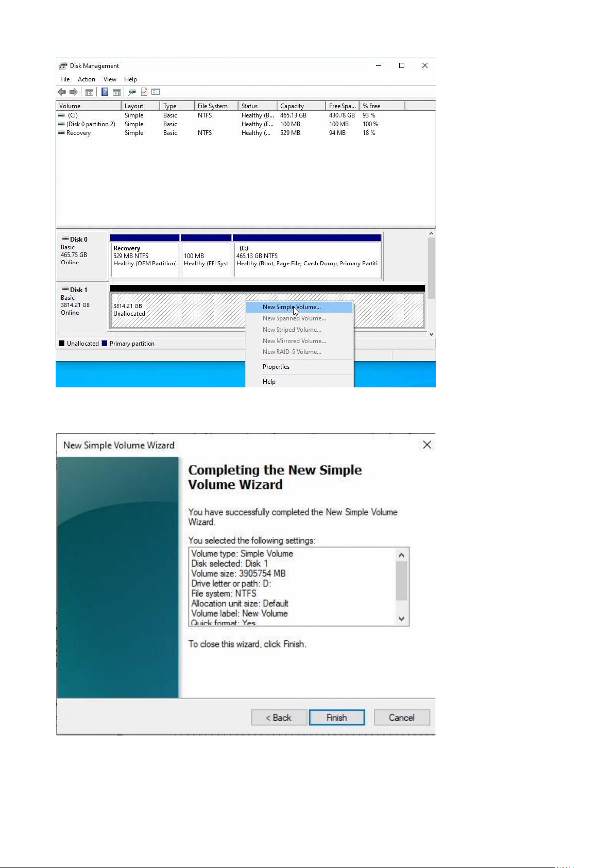Click the drive icon beside Recovery volume
This screenshot has height=868, width=614.
pyautogui.click(x=61, y=133)
